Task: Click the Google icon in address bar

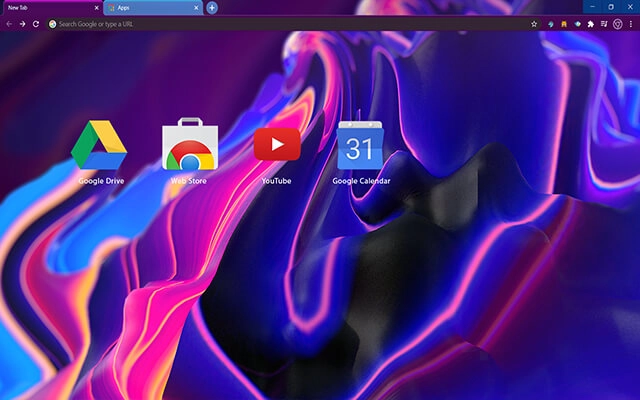Action: pyautogui.click(x=53, y=24)
